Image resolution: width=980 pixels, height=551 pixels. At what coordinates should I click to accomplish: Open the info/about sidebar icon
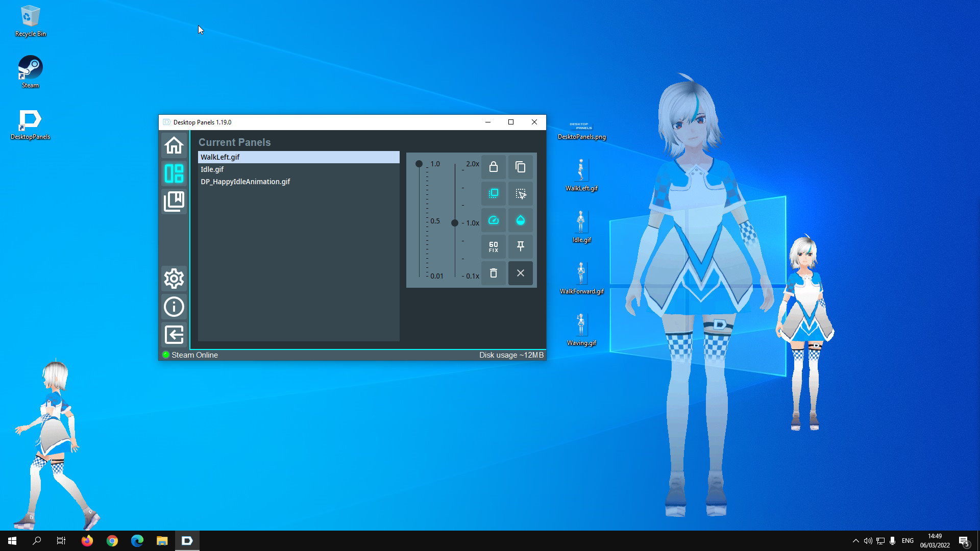174,307
